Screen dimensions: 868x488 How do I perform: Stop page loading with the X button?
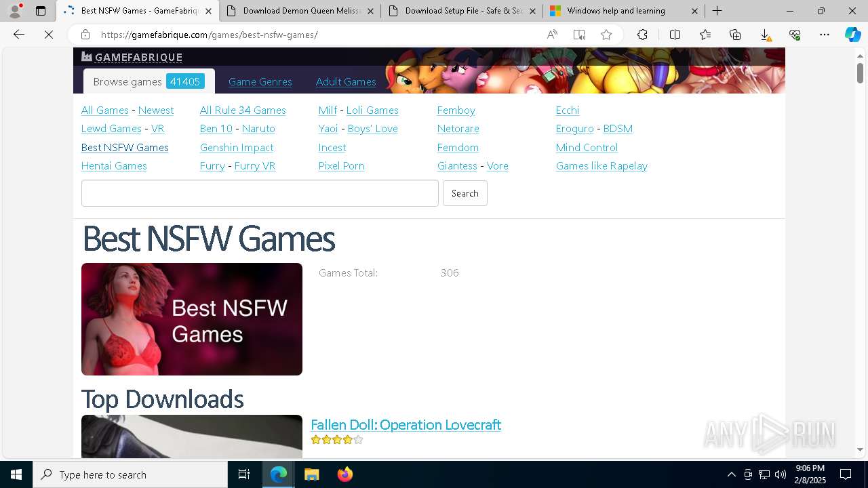pyautogui.click(x=49, y=35)
